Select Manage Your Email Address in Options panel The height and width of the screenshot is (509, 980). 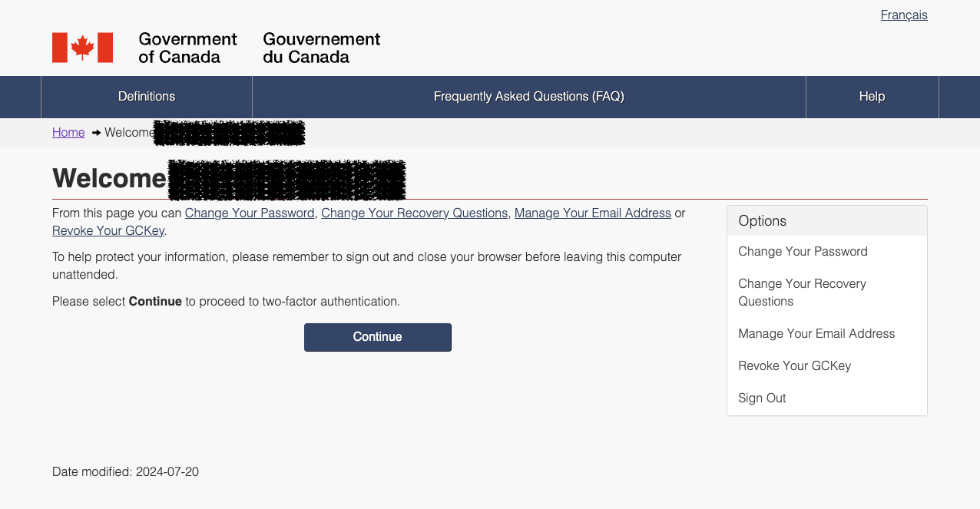(x=816, y=334)
